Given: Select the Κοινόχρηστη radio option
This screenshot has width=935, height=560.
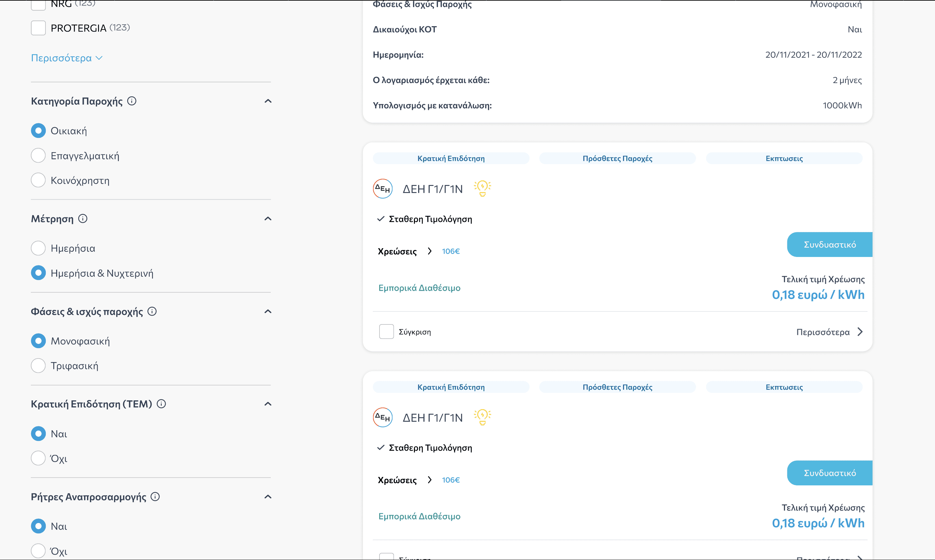Looking at the screenshot, I should click(38, 180).
